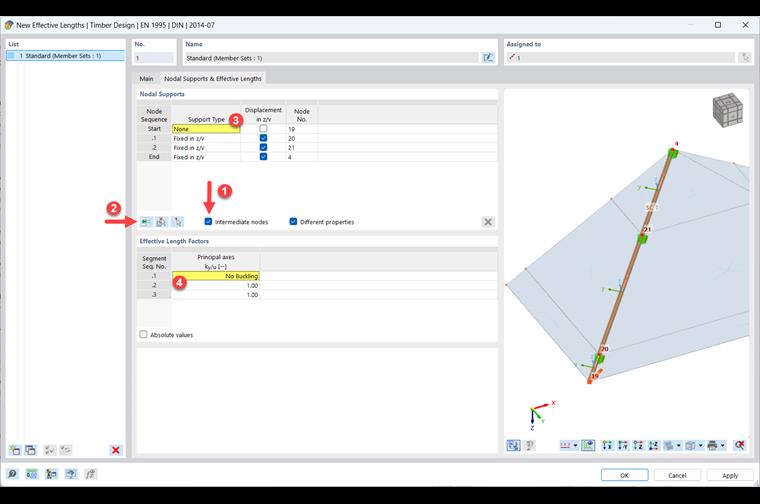Delete selected list entry with red X
This screenshot has width=760, height=504.
116,450
